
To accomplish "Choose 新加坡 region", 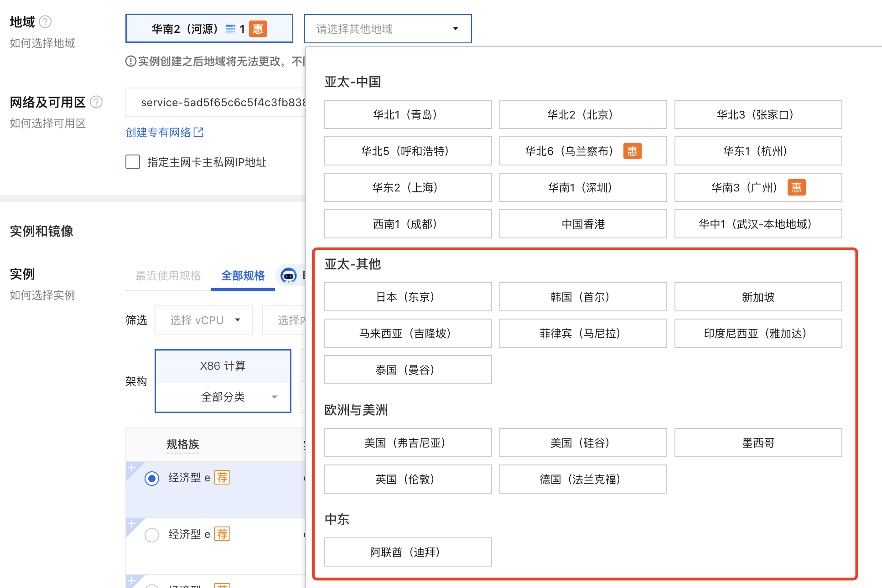I will 758,297.
